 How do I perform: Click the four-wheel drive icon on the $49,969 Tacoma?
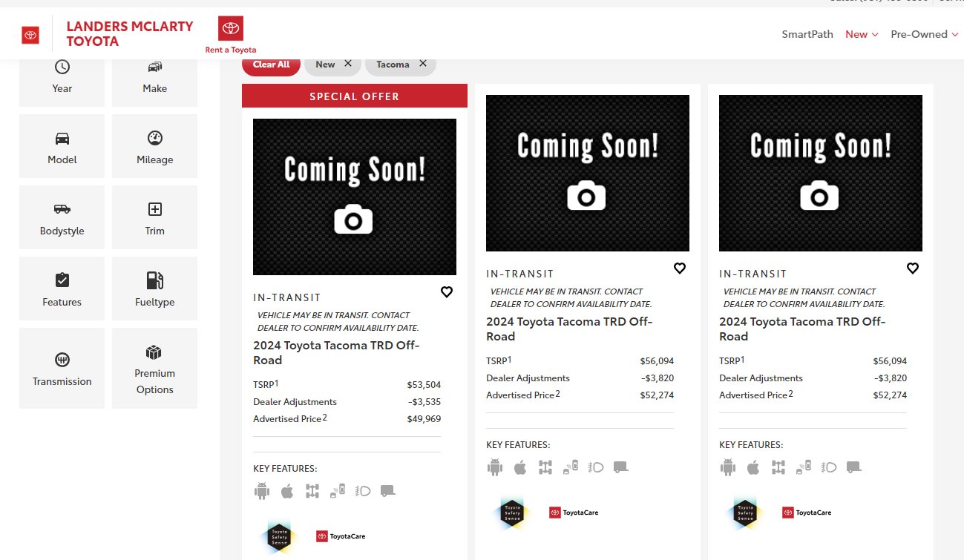point(312,491)
